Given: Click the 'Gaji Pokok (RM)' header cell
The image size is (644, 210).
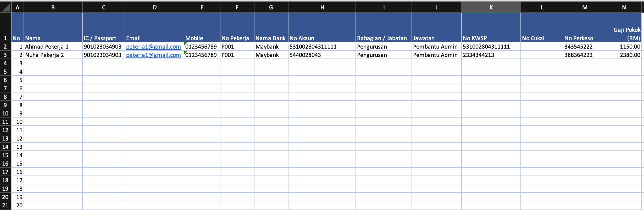Looking at the screenshot, I should pos(624,27).
